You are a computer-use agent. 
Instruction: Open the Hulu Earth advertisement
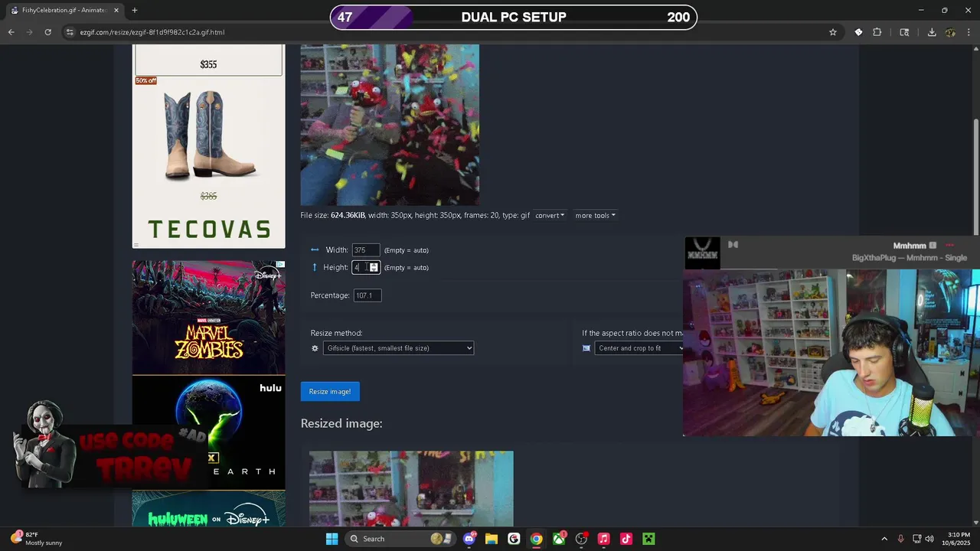(208, 432)
